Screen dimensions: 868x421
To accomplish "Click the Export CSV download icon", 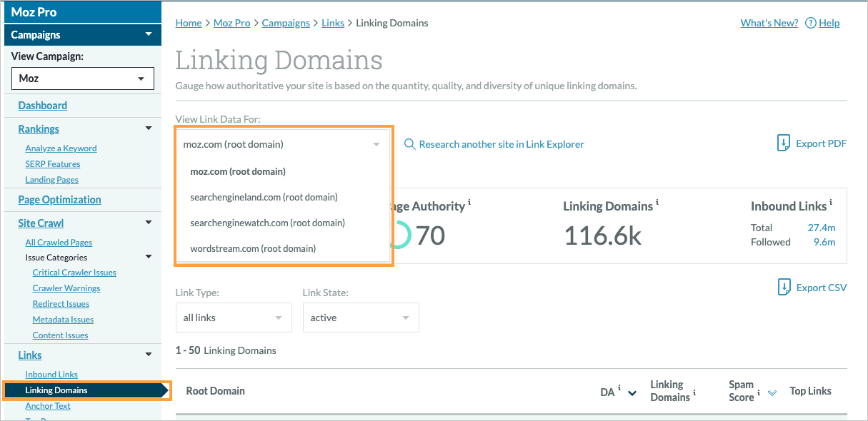I will pyautogui.click(x=784, y=287).
